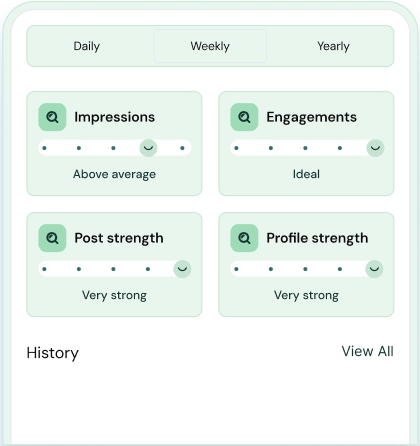This screenshot has height=446, width=420.
Task: Click the smiley marker on Impressions slider
Action: [148, 148]
